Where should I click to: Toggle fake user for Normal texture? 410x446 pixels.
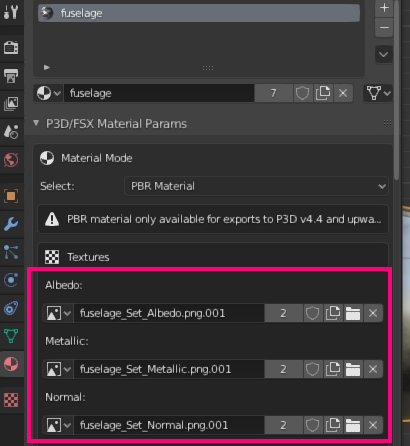(312, 425)
